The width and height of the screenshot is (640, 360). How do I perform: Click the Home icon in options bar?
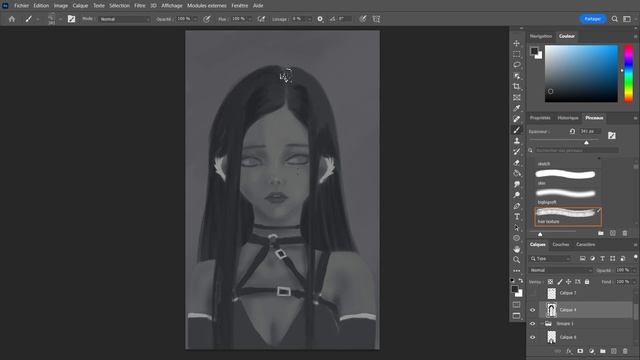(12, 19)
